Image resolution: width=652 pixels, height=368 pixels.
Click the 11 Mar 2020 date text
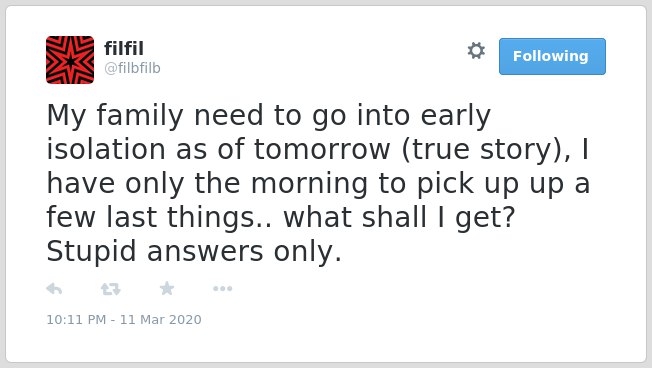[161, 319]
